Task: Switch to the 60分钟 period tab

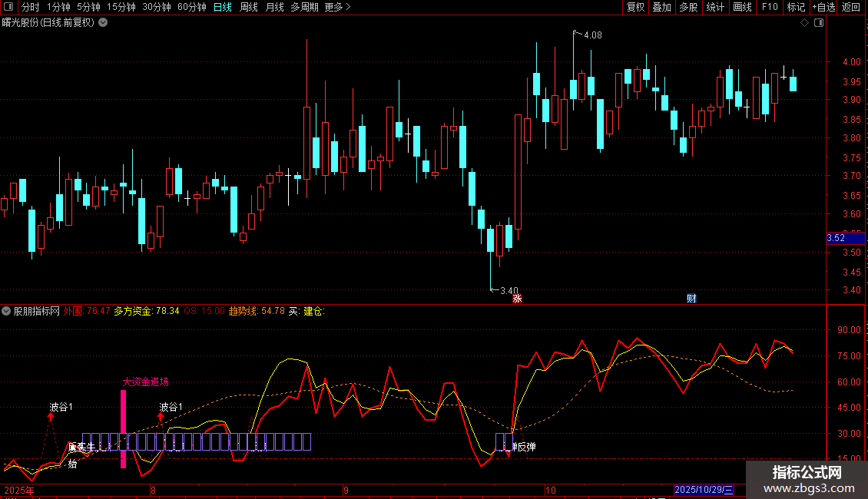Action: [x=192, y=7]
